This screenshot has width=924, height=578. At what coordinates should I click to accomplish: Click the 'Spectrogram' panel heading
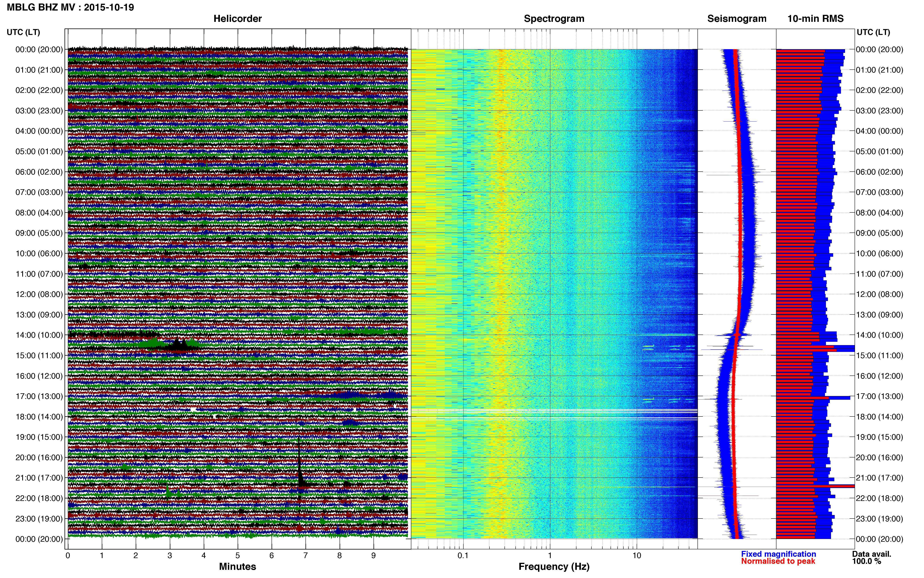click(554, 19)
